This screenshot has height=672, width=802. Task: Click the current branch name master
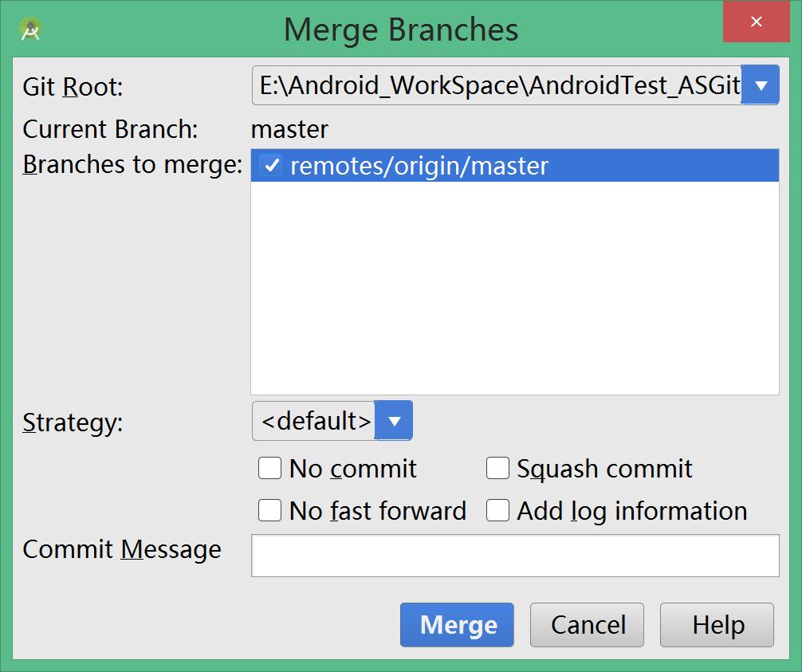(x=289, y=129)
